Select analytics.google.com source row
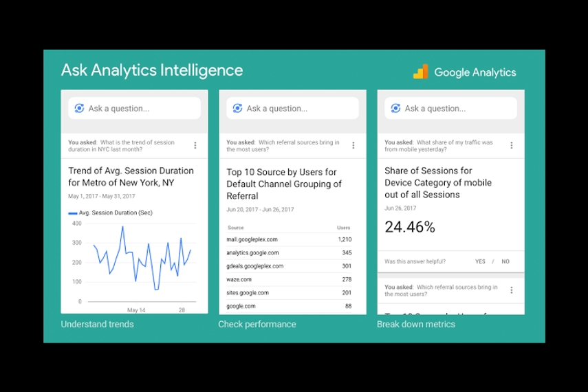The height and width of the screenshot is (392, 588). 254,253
